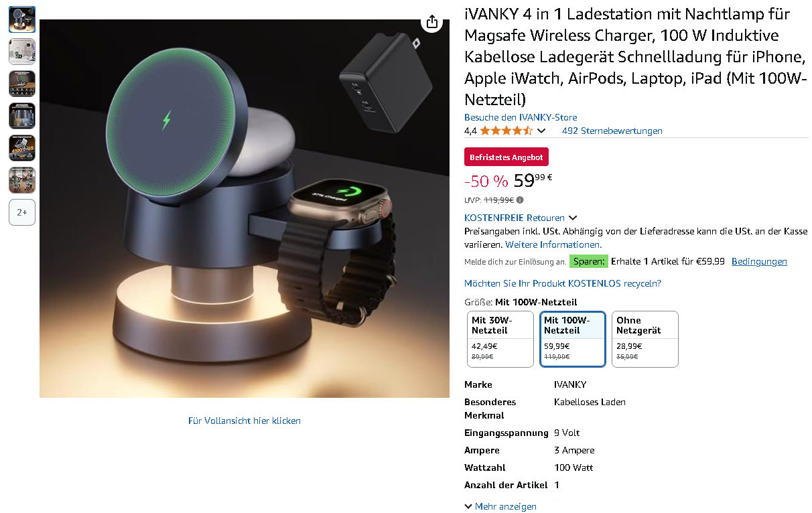Click the UVP info icon
The height and width of the screenshot is (513, 812).
[520, 200]
